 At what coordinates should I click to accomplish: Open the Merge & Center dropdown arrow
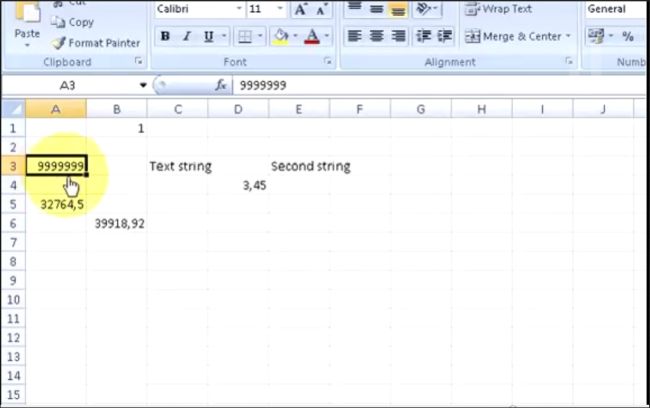pos(568,36)
